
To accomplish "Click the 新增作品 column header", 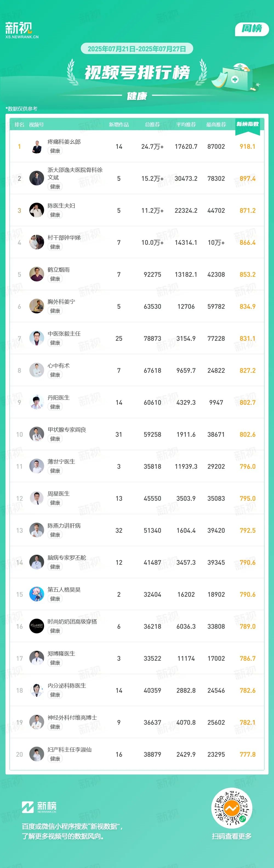I will tap(119, 125).
